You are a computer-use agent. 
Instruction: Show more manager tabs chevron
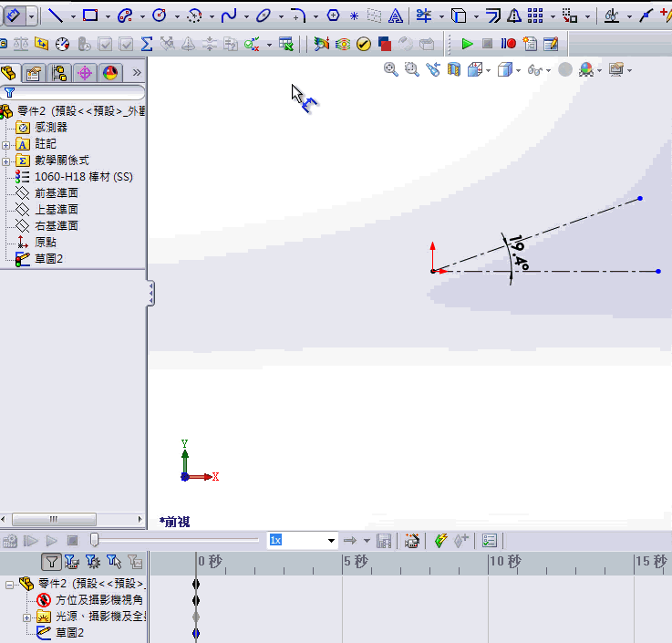[x=137, y=72]
